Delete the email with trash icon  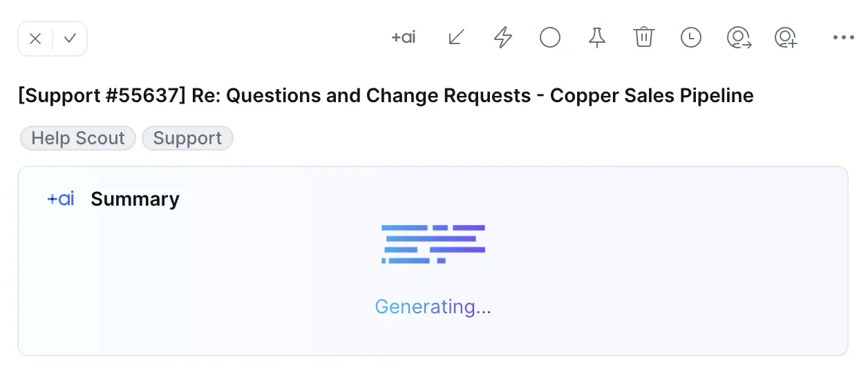click(x=644, y=37)
